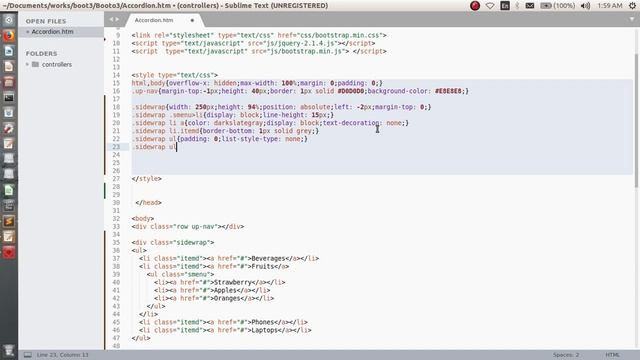Select the controllers folder in sidebar
The width and height of the screenshot is (640, 360).
click(x=57, y=64)
